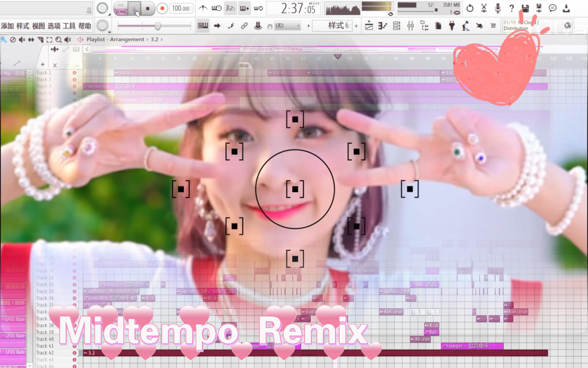Toggle auto scrolling arrow icon

217,26
